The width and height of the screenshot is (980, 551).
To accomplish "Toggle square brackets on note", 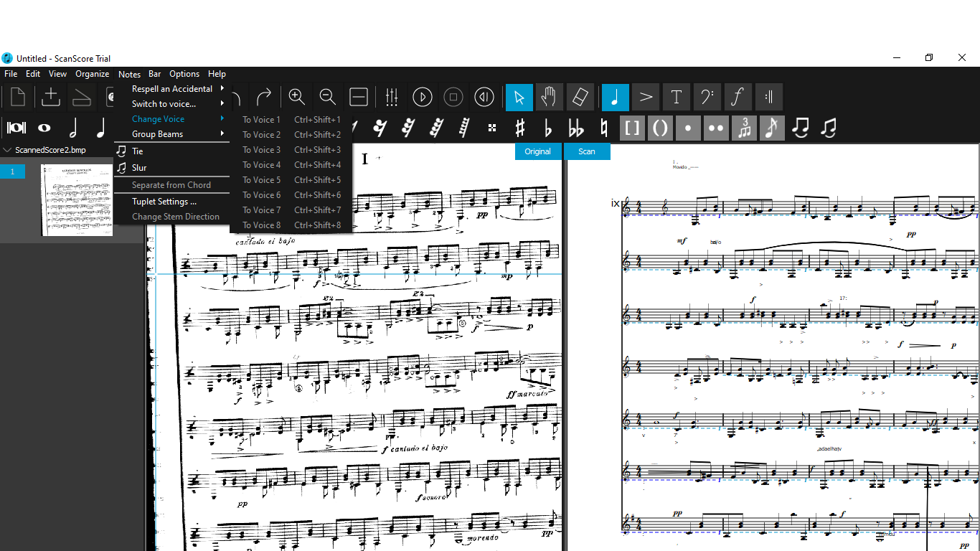I will (x=632, y=128).
